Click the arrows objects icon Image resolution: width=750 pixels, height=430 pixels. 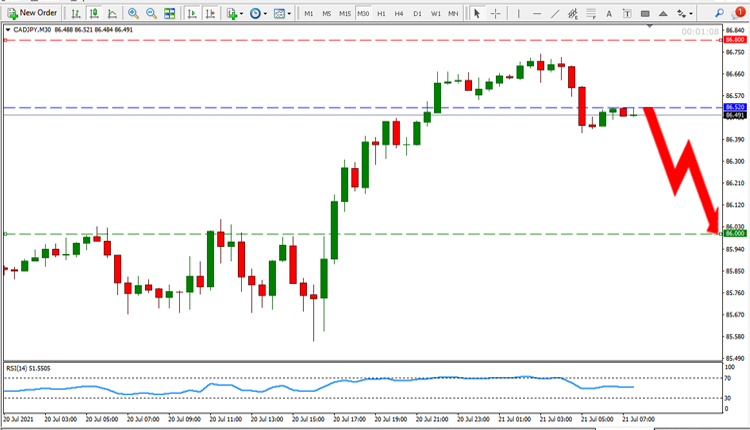[681, 13]
